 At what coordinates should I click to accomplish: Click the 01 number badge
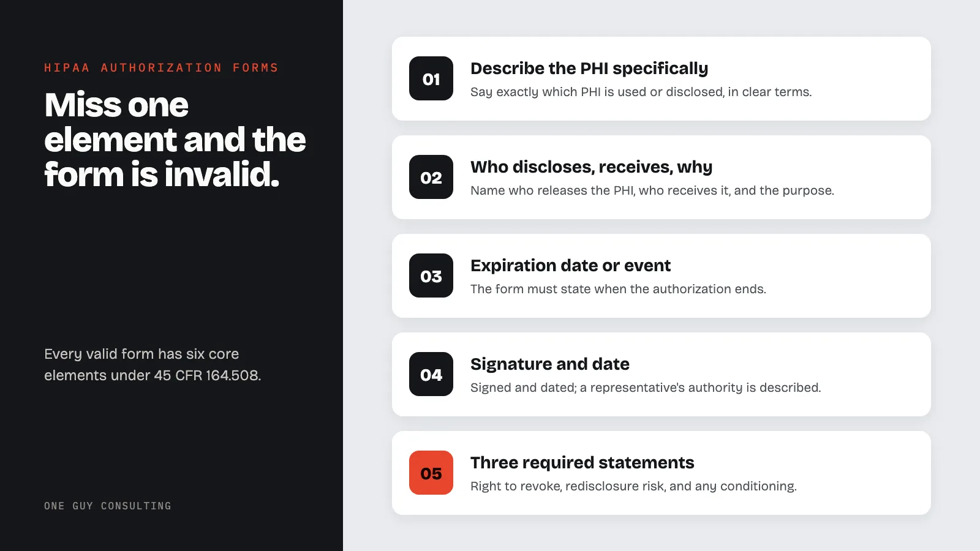(431, 78)
